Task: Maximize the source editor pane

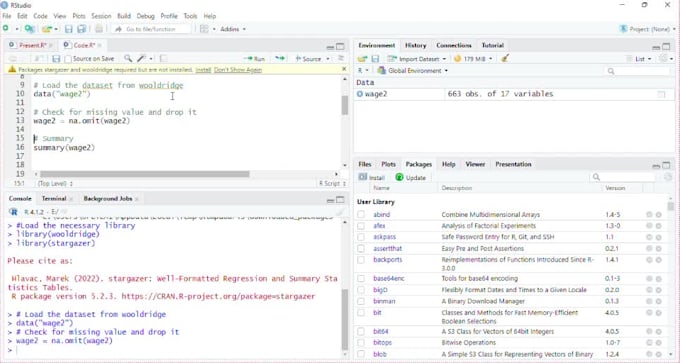Action: (x=340, y=46)
